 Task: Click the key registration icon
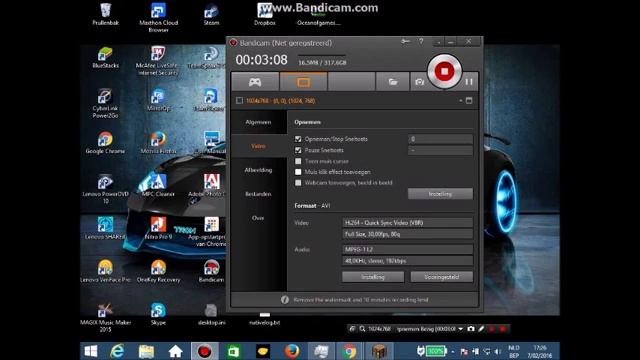pyautogui.click(x=405, y=41)
